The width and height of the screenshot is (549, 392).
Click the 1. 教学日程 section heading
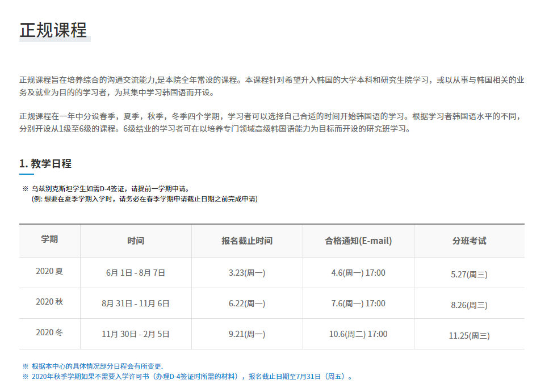(45, 164)
